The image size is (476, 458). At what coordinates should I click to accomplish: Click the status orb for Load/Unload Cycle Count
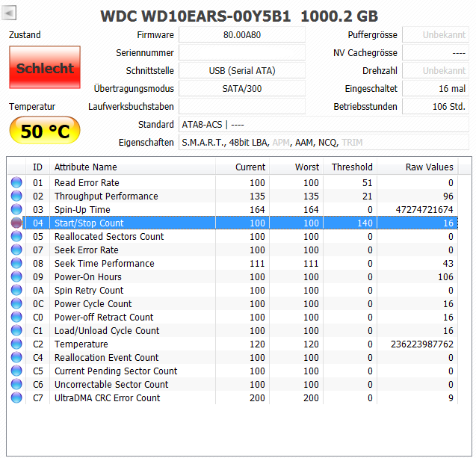click(16, 330)
